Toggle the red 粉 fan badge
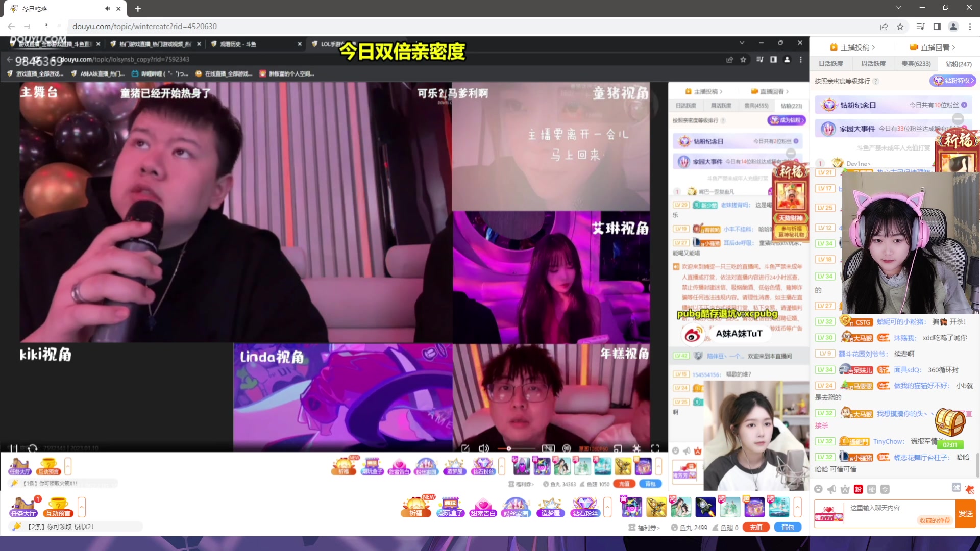 point(858,489)
